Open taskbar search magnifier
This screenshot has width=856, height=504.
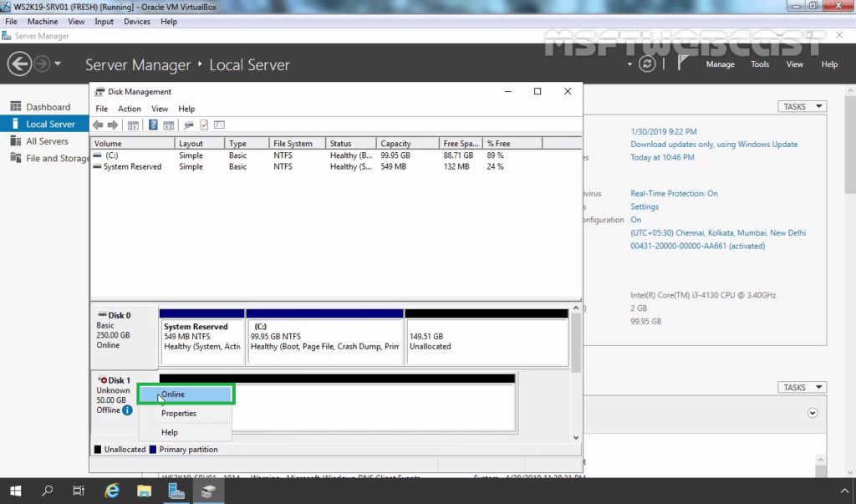point(48,491)
